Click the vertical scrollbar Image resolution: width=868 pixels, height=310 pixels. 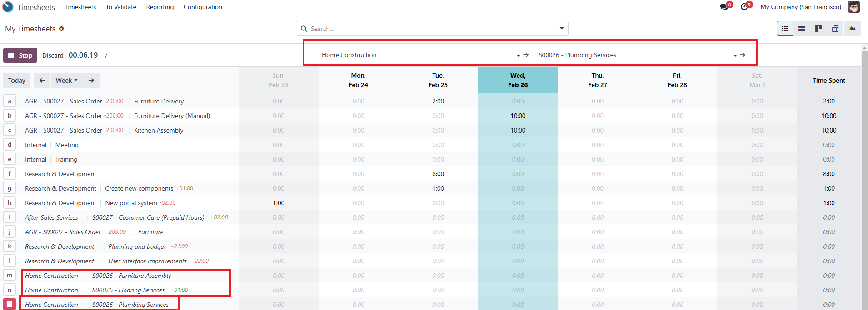coord(864,177)
